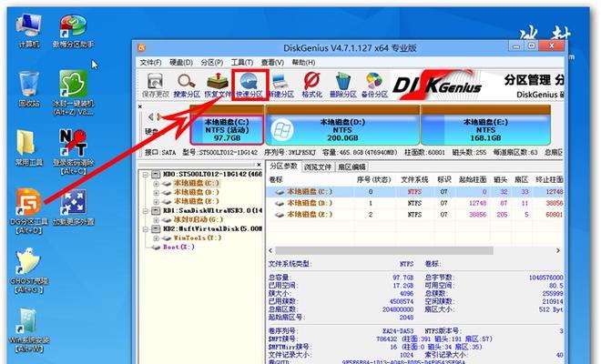Open the 备份分区 backup tool

pos(374,85)
